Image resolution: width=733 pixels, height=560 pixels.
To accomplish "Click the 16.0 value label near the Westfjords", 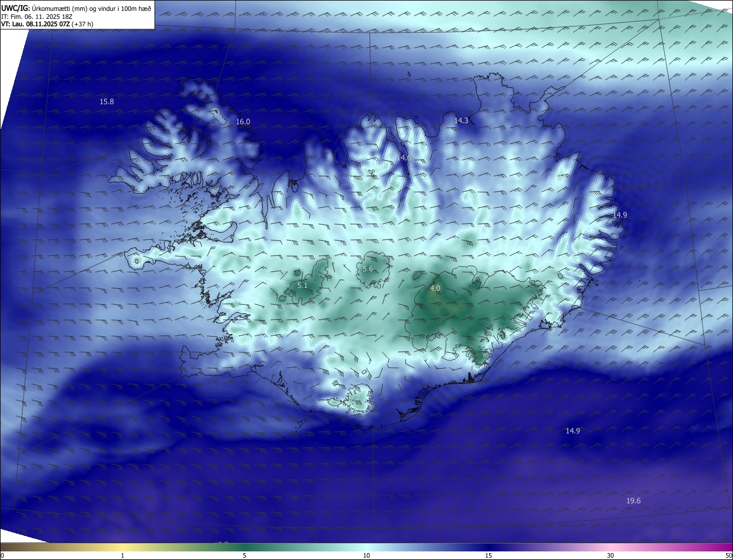I will click(243, 121).
